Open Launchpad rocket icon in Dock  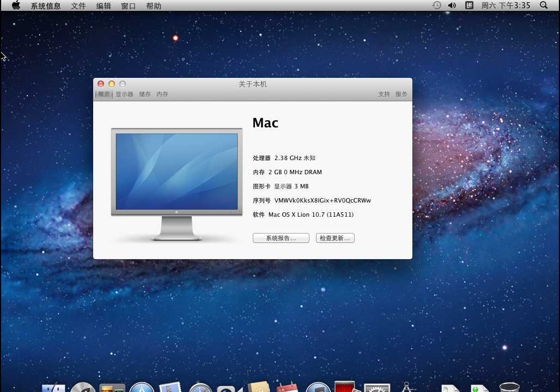pyautogui.click(x=83, y=387)
